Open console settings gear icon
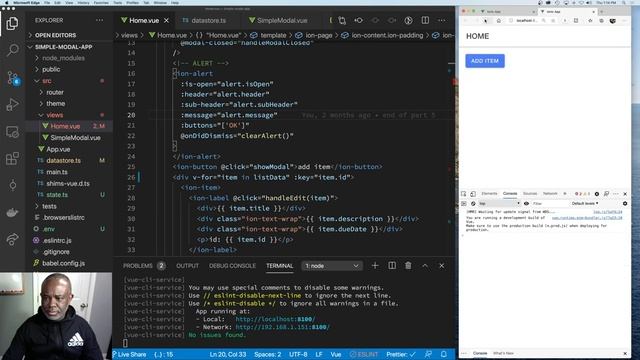Screen dimensions: 640x360 [625, 203]
